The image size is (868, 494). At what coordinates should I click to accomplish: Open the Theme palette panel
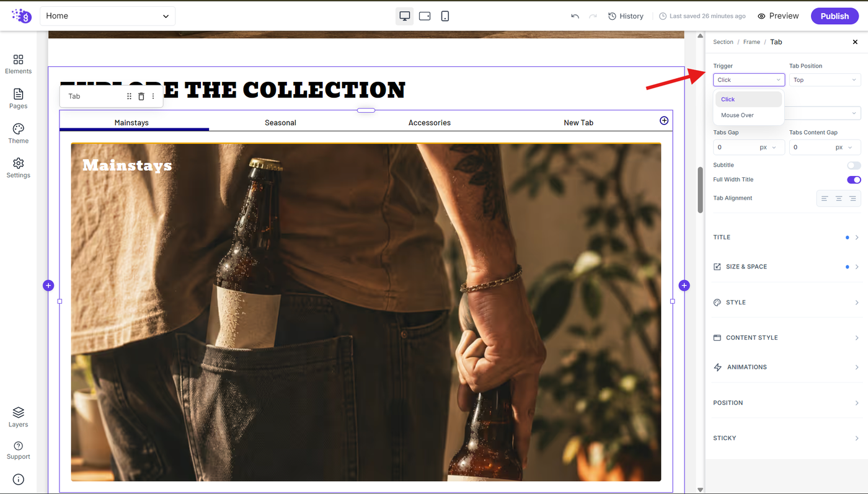pyautogui.click(x=18, y=133)
